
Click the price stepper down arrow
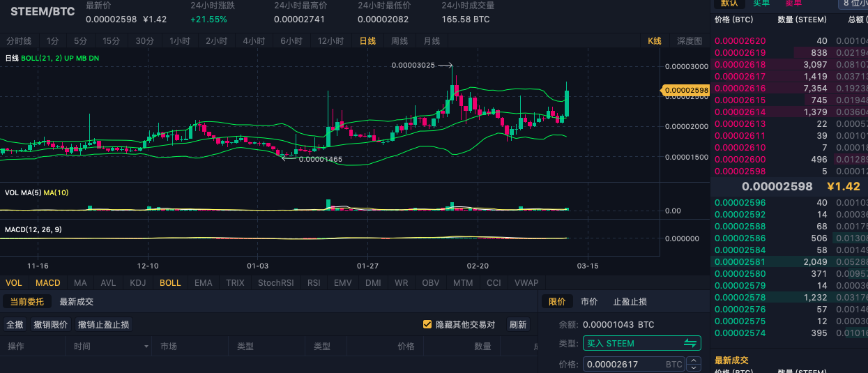point(694,367)
